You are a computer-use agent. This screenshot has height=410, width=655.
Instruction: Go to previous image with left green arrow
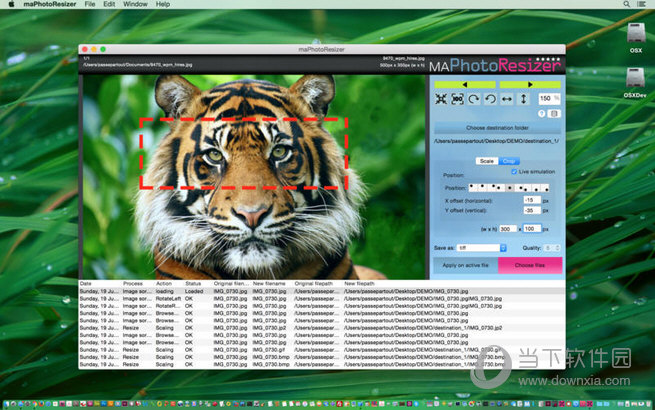[463, 86]
